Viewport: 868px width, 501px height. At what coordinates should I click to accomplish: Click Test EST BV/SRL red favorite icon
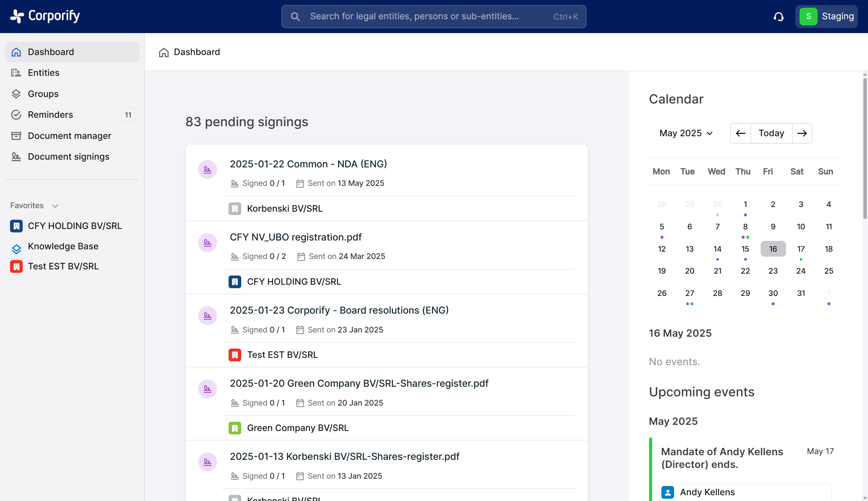point(16,266)
